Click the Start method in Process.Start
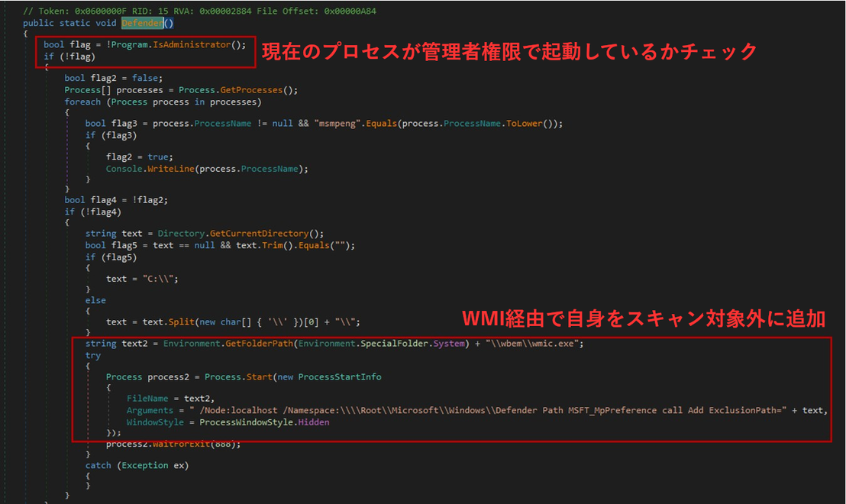Viewport: 846px width, 504px height. click(259, 377)
